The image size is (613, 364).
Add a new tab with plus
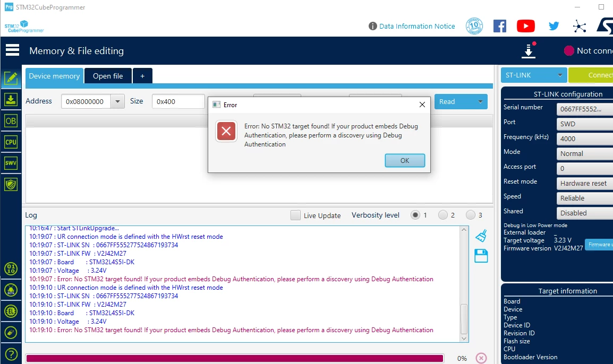pyautogui.click(x=143, y=76)
